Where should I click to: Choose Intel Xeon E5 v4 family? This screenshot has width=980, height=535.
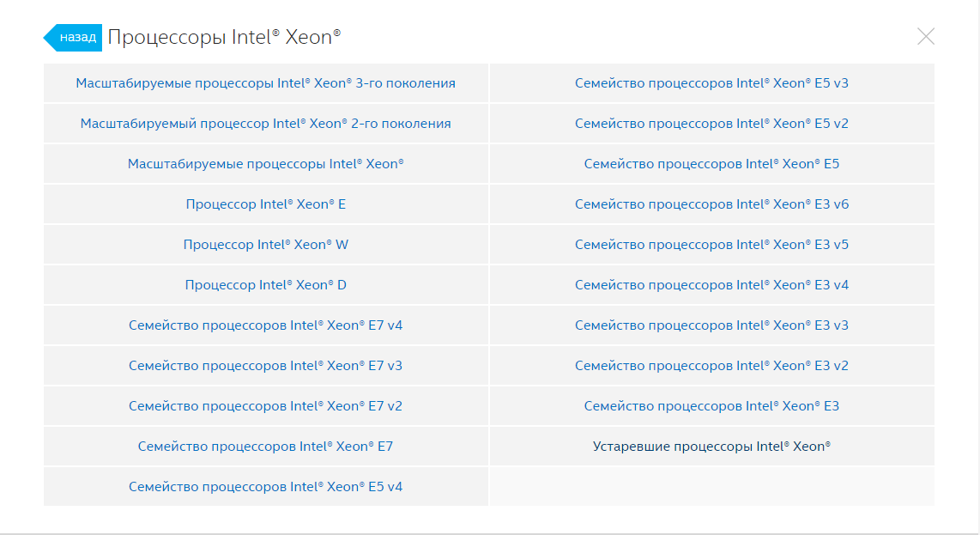(265, 487)
